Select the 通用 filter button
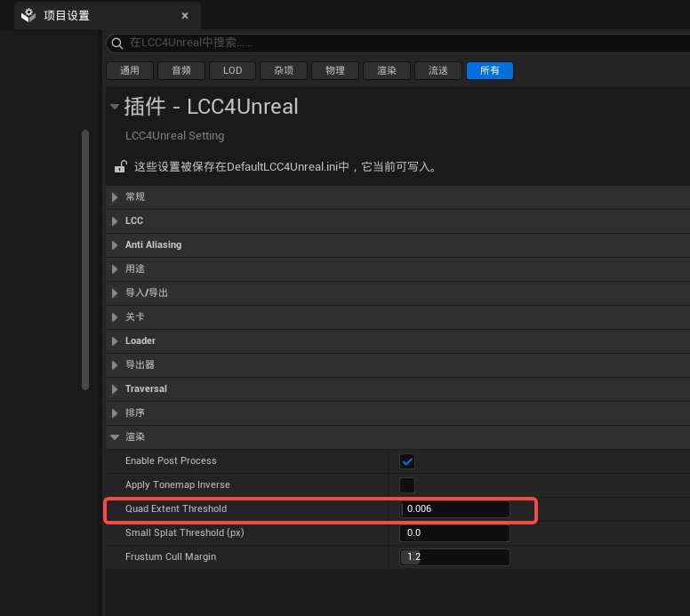Screen dimensions: 690x616 point(130,70)
